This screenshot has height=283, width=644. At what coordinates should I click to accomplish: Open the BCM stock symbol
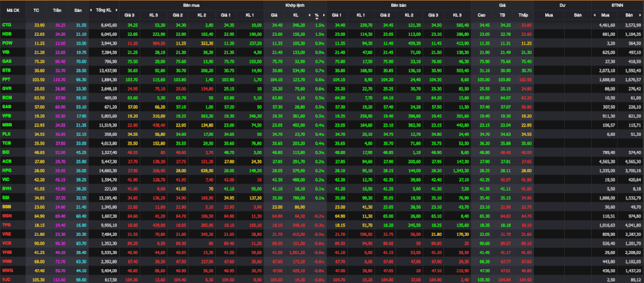pos(6,97)
